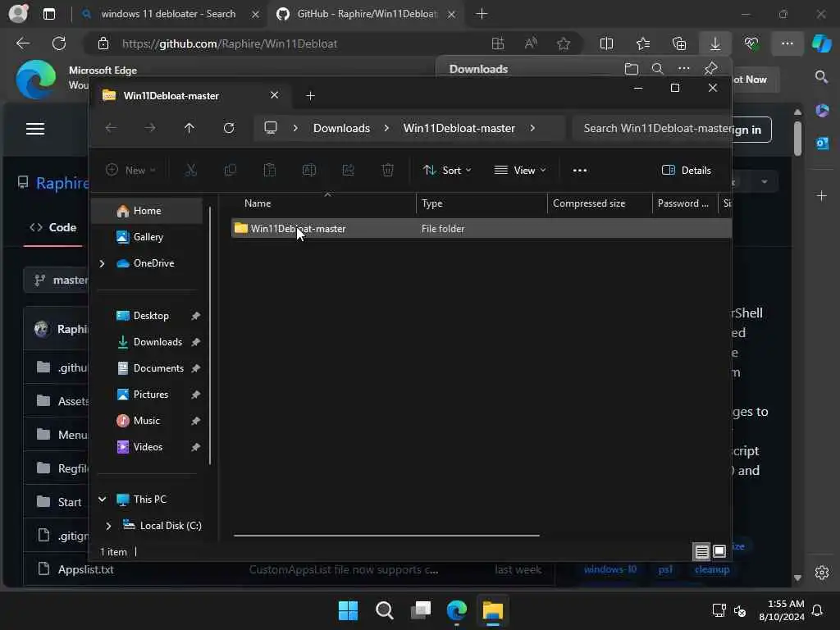Image resolution: width=840 pixels, height=630 pixels.
Task: Select the GitHub Raphire/Win11Debloat Edge tab
Action: coord(367,14)
